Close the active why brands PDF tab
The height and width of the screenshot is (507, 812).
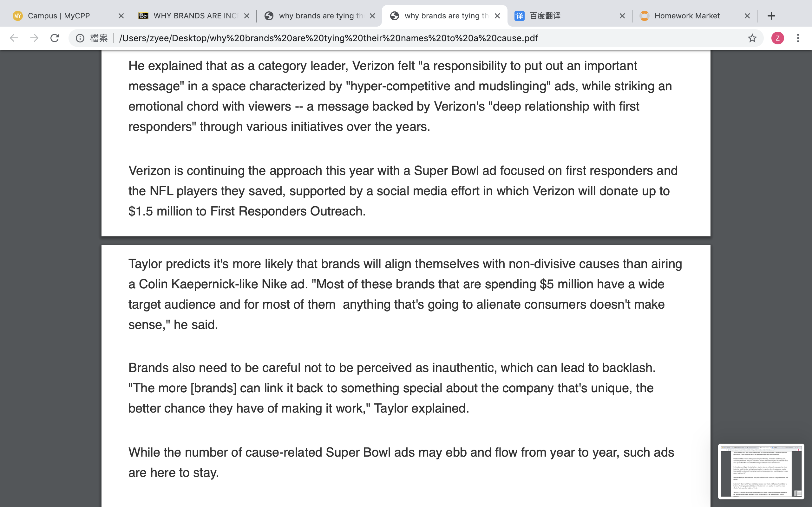(497, 16)
